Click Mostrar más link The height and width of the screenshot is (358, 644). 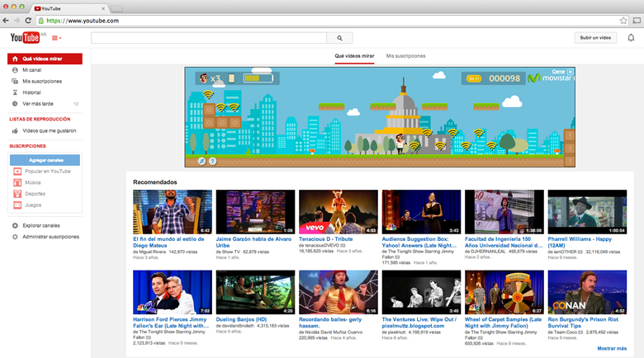tap(612, 349)
